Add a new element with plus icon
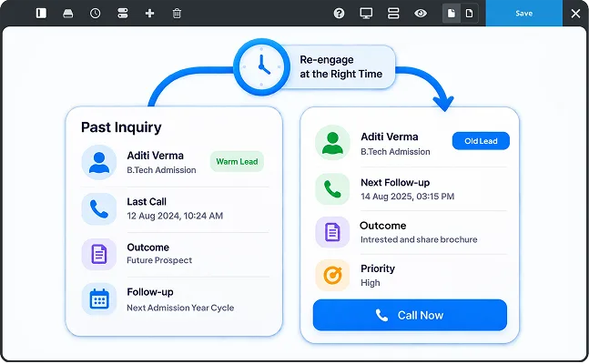The image size is (589, 364). click(150, 14)
